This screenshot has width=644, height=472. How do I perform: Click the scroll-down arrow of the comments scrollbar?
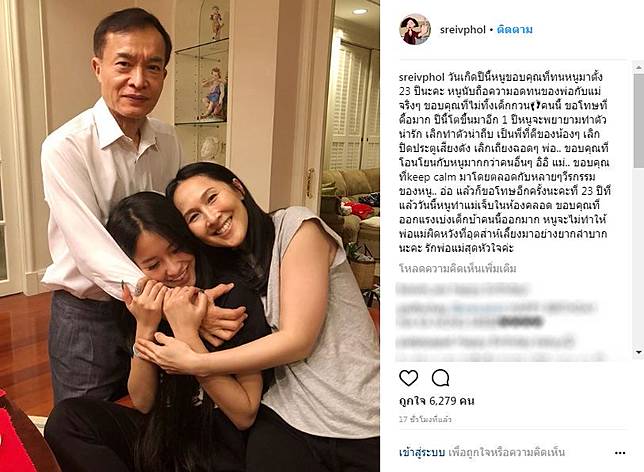[639, 352]
